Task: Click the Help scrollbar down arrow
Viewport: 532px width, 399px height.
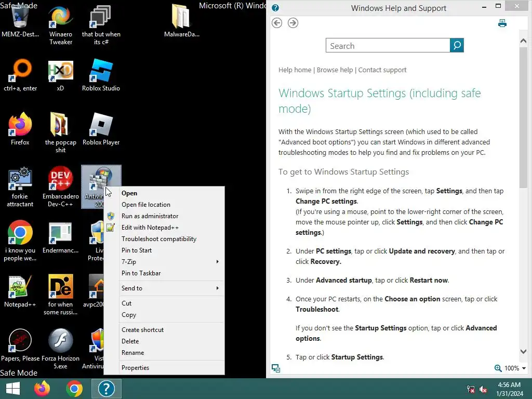Action: 523,352
